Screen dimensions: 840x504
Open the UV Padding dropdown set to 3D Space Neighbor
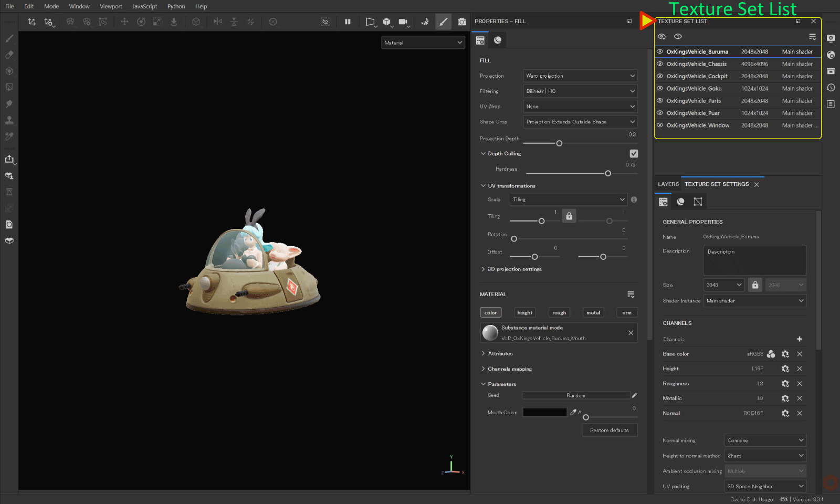(x=764, y=486)
